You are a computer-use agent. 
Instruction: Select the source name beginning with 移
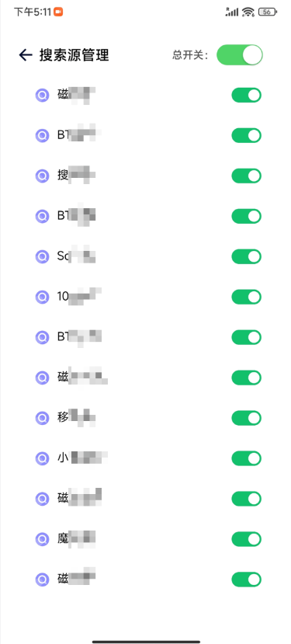point(77,418)
